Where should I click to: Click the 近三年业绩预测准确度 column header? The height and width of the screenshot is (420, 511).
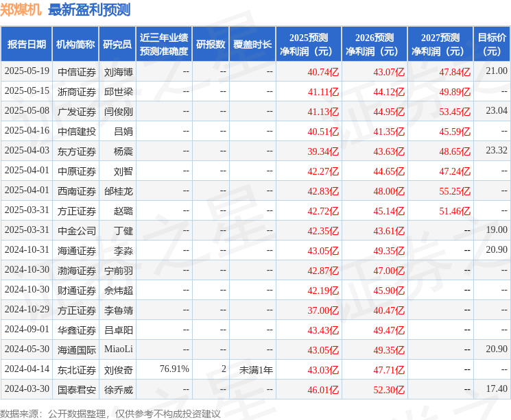[x=163, y=45]
